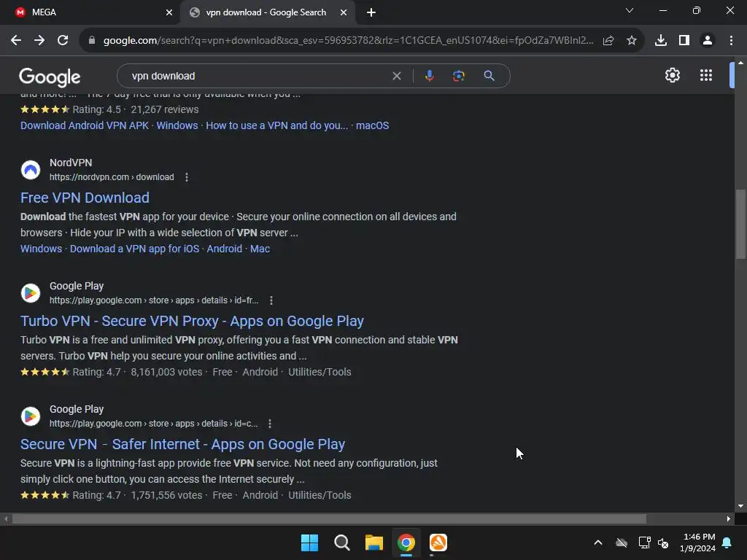747x560 pixels.
Task: Reload the current page
Action: (x=63, y=41)
